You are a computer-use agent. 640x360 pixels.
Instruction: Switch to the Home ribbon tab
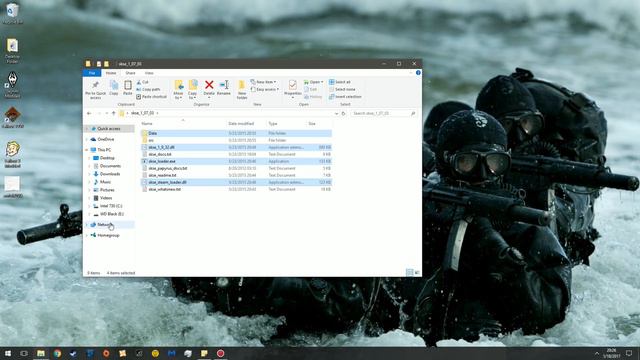tap(111, 73)
